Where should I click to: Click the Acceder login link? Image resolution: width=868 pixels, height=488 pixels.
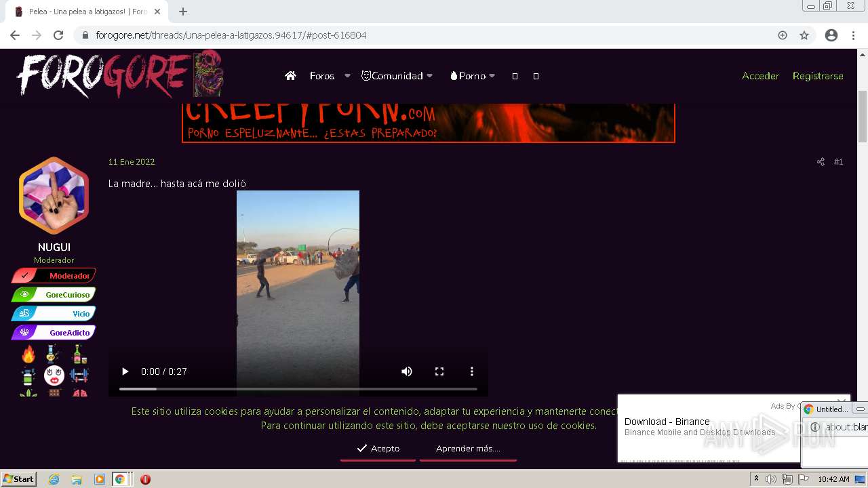(x=760, y=76)
